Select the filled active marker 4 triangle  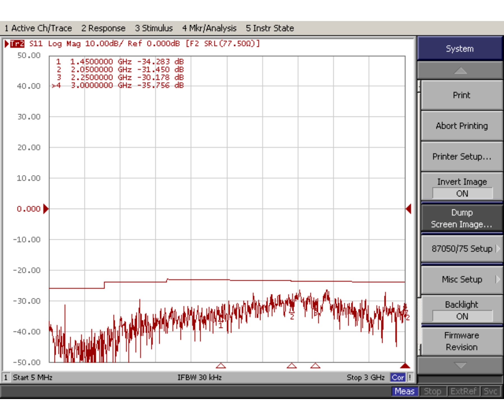coord(405,366)
